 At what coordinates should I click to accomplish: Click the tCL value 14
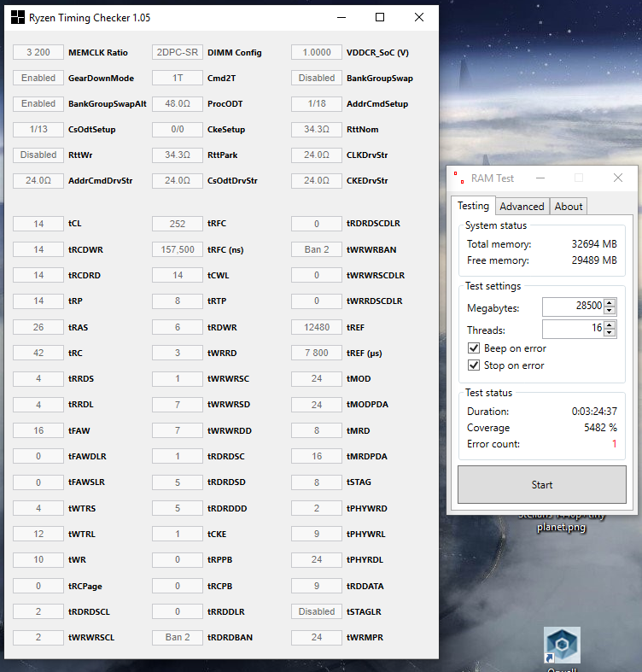(38, 224)
